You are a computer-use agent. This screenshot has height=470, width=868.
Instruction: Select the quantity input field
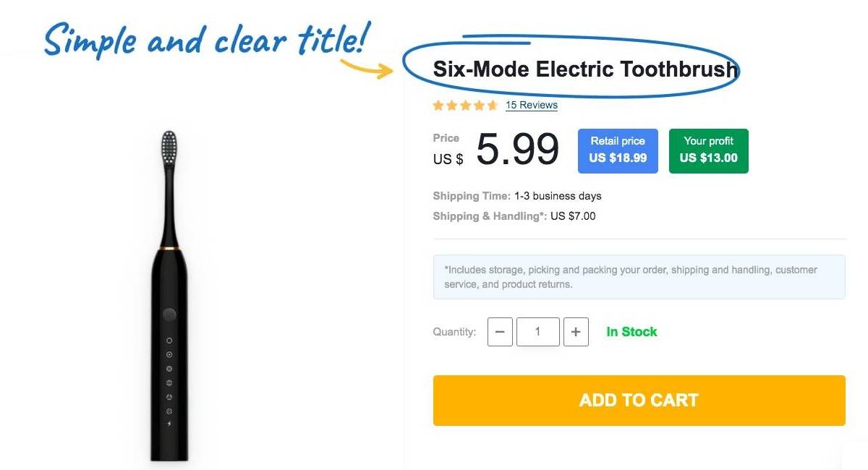click(537, 332)
